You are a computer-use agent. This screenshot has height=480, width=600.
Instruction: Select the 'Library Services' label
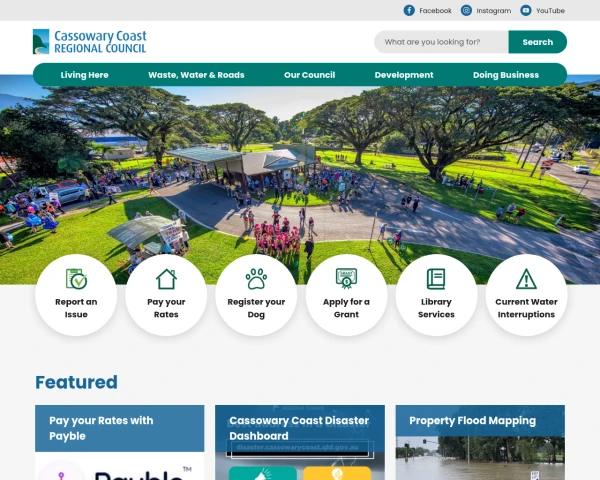pyautogui.click(x=436, y=308)
